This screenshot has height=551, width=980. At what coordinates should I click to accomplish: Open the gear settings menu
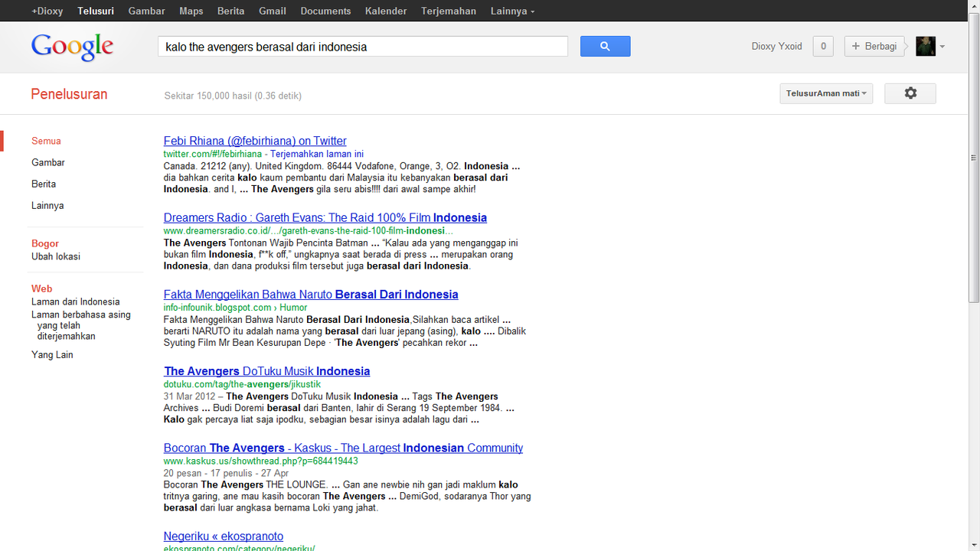pos(910,93)
